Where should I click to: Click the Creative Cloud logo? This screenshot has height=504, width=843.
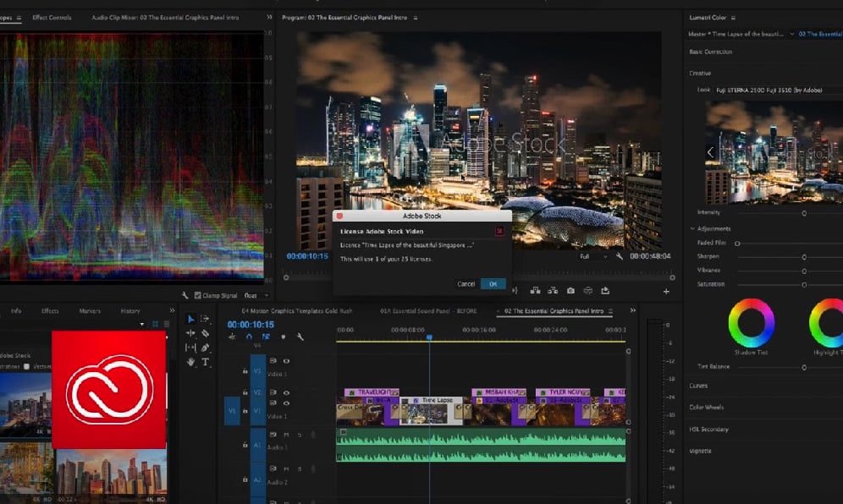(109, 389)
